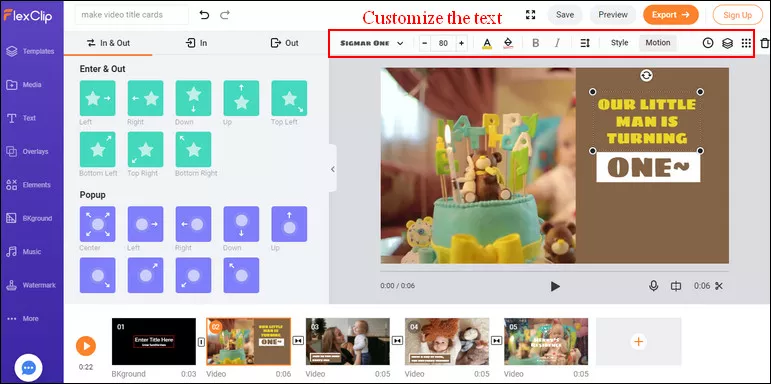Open the text background fill color
The height and width of the screenshot is (384, 771).
[x=508, y=43]
